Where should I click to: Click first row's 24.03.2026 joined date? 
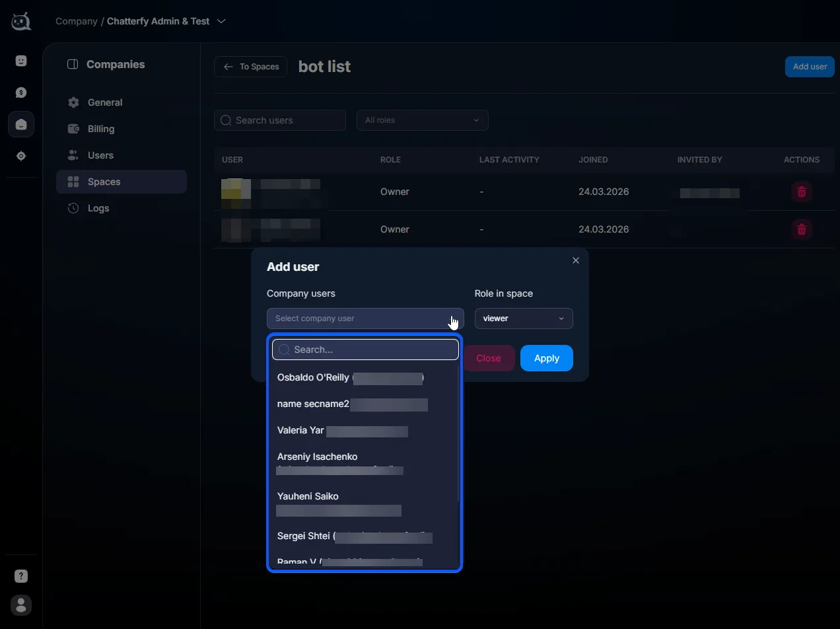[x=604, y=192]
